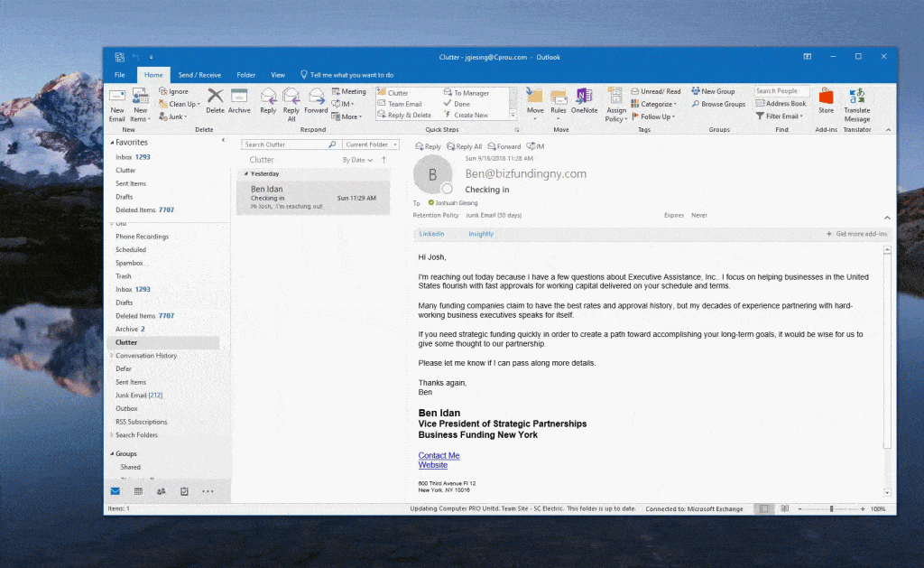The height and width of the screenshot is (568, 924).
Task: Open the Follow Up dropdown
Action: pyautogui.click(x=653, y=116)
